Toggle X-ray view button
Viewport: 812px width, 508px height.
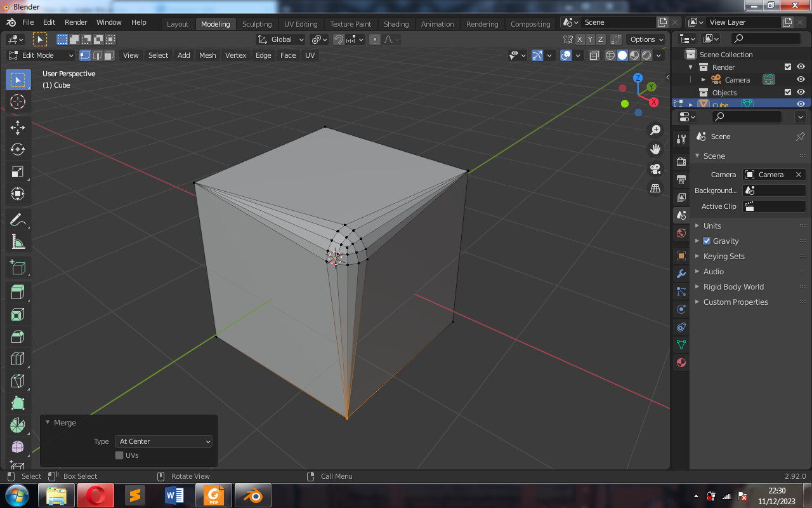point(594,55)
